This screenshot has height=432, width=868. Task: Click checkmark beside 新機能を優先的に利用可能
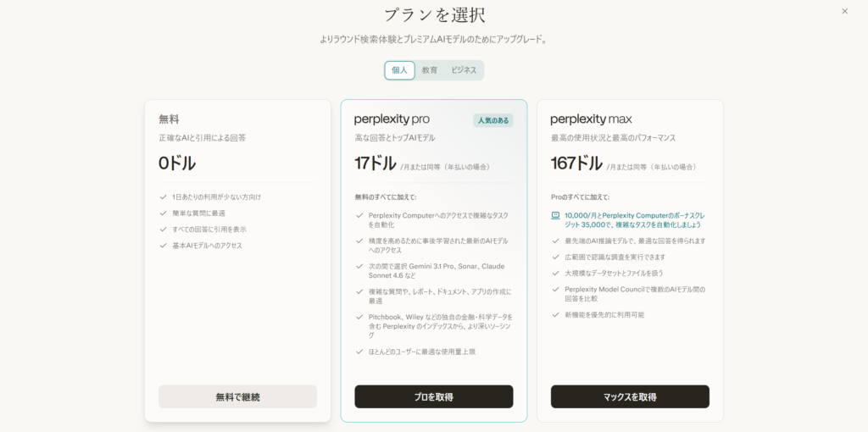555,314
